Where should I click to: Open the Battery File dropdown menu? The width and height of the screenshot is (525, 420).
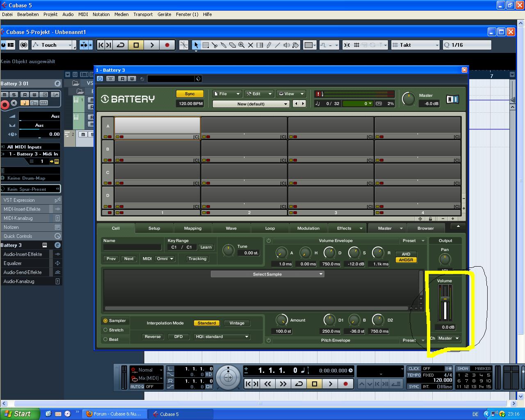227,94
